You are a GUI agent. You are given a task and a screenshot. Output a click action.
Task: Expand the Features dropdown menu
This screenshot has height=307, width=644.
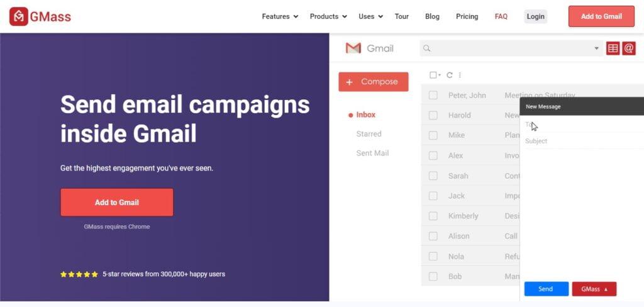coord(280,16)
